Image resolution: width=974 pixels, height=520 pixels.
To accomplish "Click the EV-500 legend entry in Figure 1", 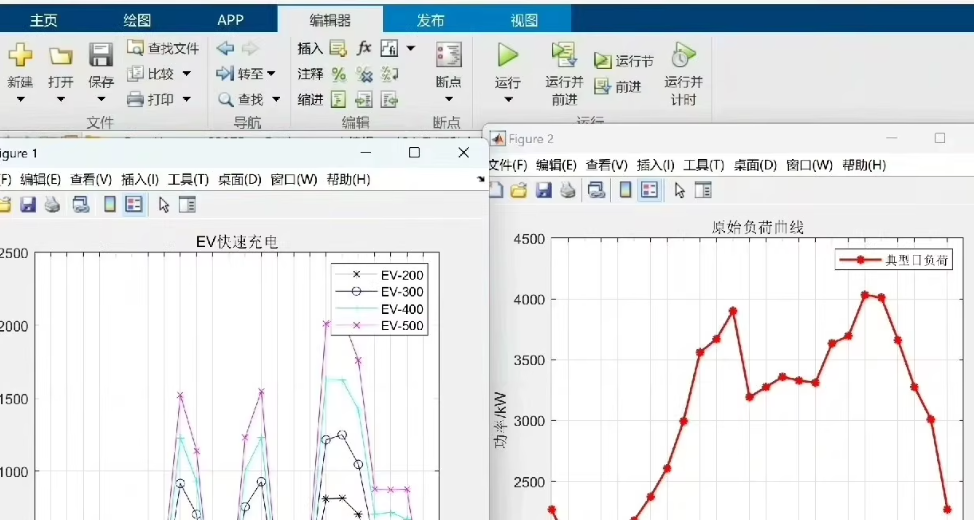I will click(379, 326).
